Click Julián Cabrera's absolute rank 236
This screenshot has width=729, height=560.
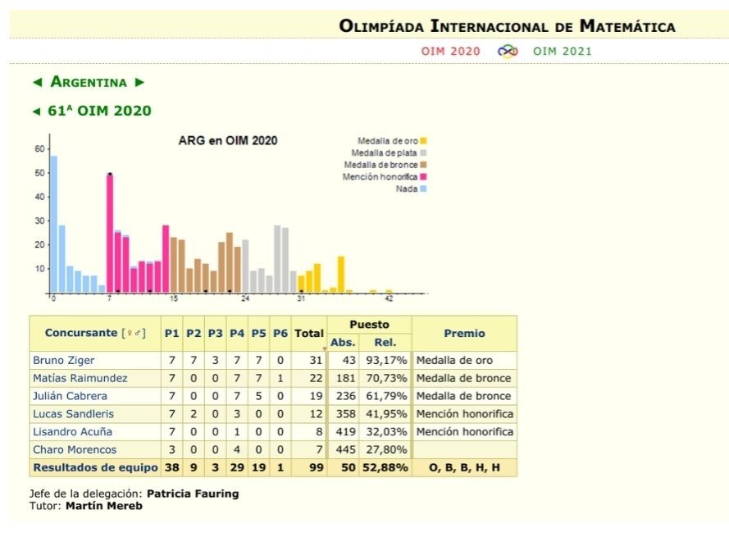click(x=346, y=396)
